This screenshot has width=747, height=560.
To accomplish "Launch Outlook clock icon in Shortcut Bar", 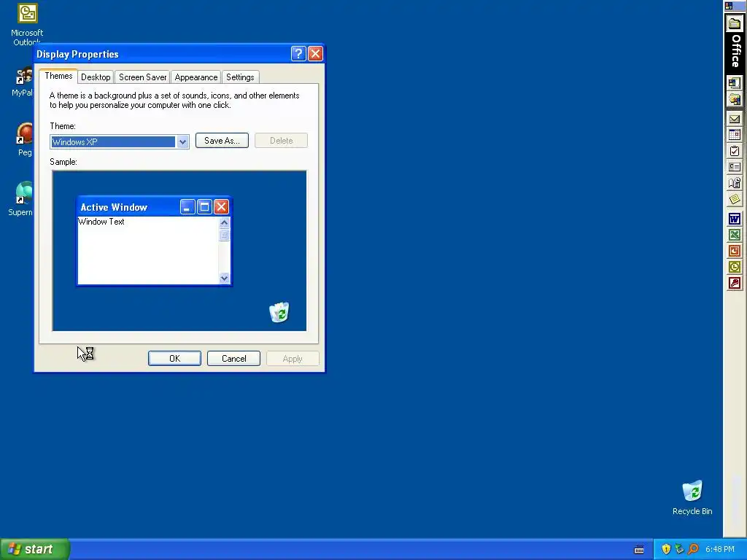I will click(x=735, y=267).
